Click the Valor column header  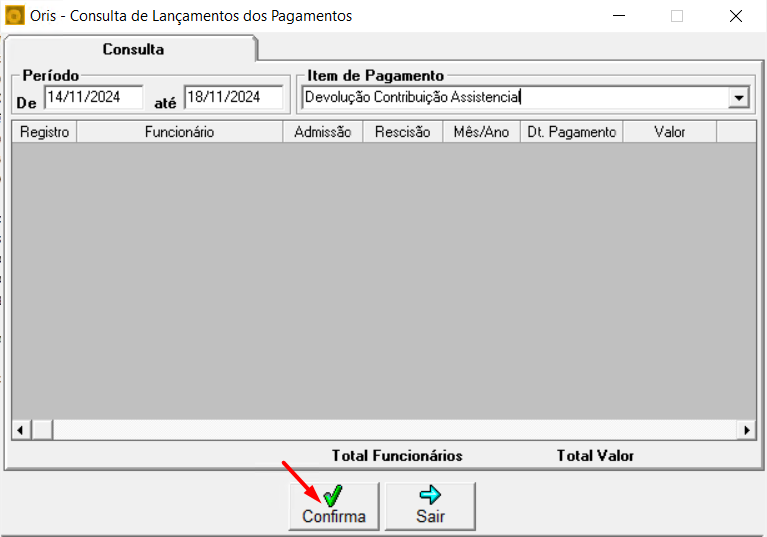(x=670, y=132)
